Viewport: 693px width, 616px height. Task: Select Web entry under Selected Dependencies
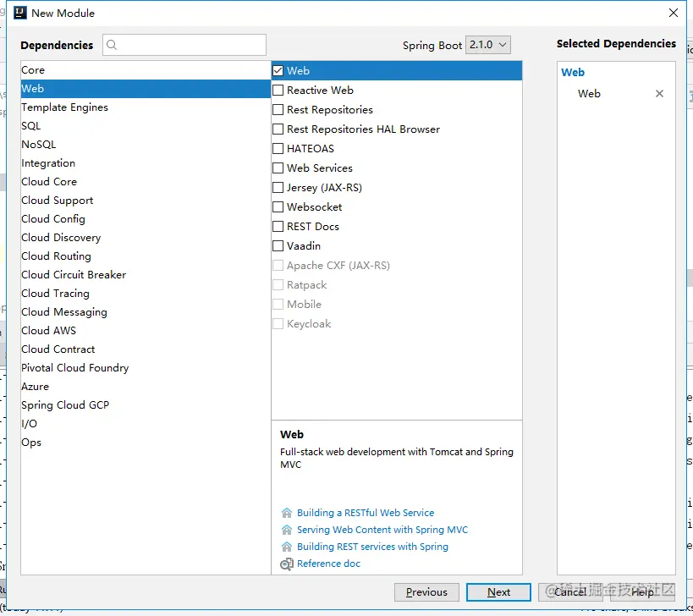589,94
